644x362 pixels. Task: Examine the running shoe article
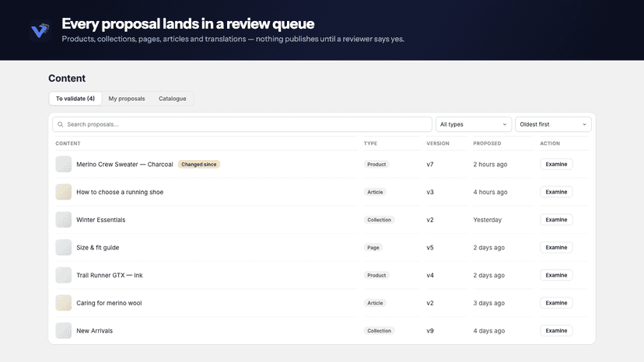pos(556,192)
